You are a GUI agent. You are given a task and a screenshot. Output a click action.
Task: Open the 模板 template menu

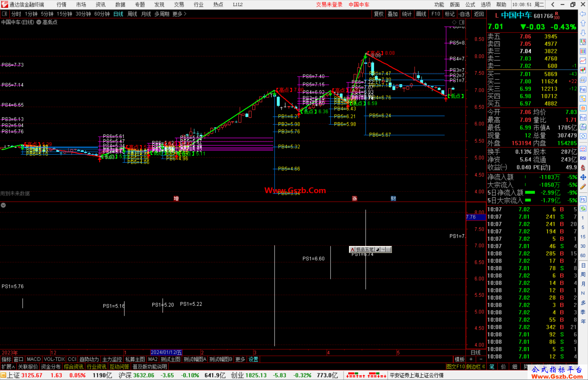coord(460,359)
